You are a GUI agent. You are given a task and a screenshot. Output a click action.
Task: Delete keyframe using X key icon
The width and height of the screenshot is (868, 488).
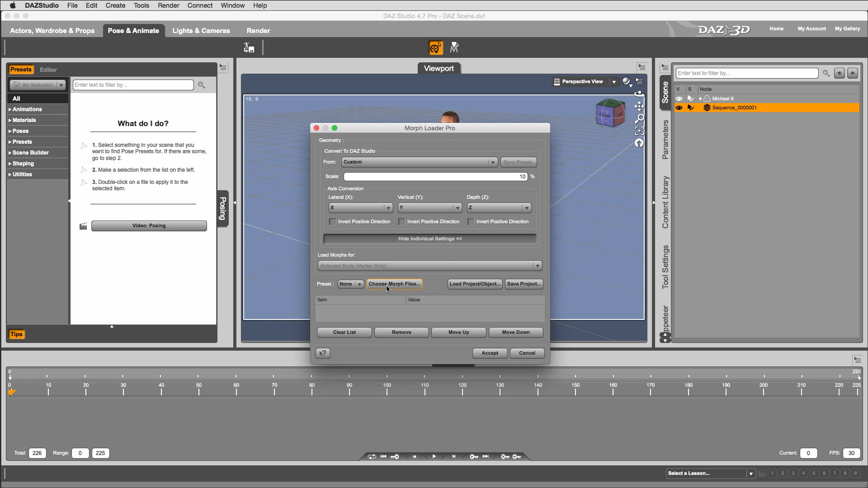[505, 456]
